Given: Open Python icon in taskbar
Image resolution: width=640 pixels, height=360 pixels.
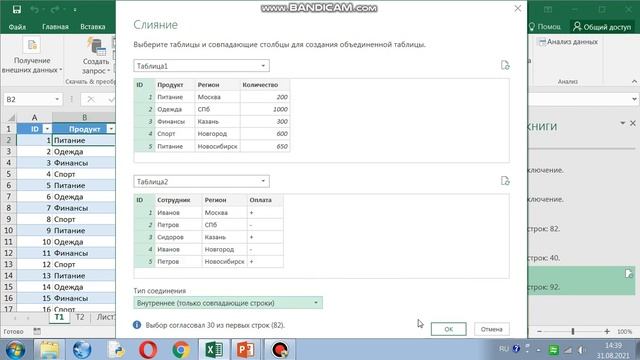Looking at the screenshot, I should [x=116, y=350].
